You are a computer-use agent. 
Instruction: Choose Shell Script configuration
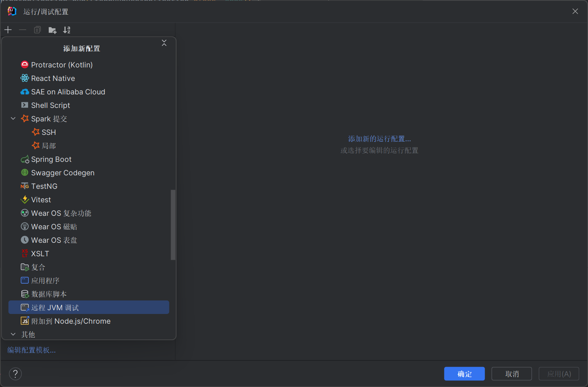[89, 105]
